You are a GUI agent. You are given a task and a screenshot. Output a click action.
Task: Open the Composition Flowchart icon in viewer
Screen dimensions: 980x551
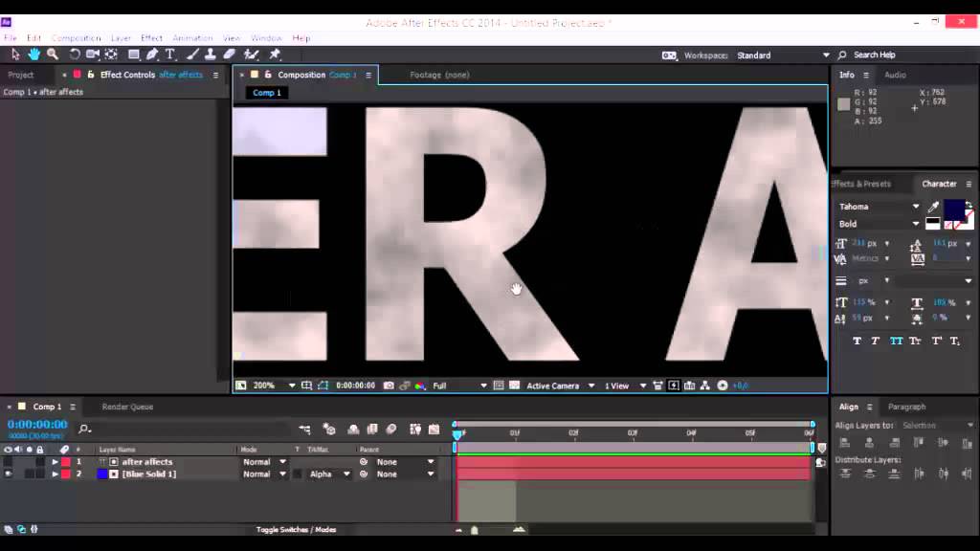705,386
